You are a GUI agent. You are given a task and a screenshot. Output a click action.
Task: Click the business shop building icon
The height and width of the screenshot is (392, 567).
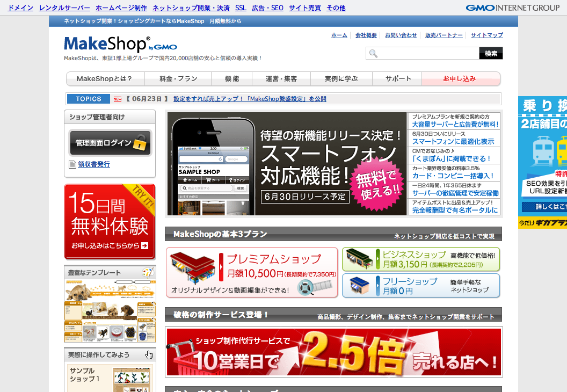pyautogui.click(x=359, y=259)
